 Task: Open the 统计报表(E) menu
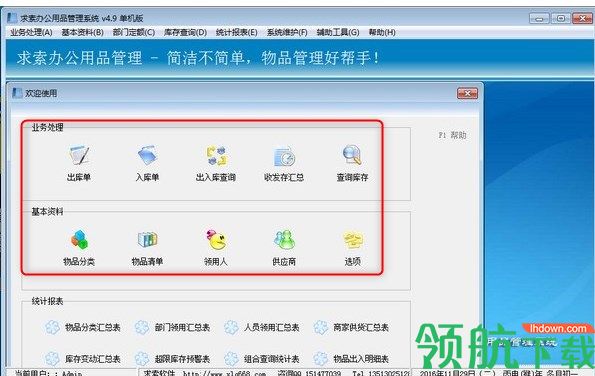[237, 33]
